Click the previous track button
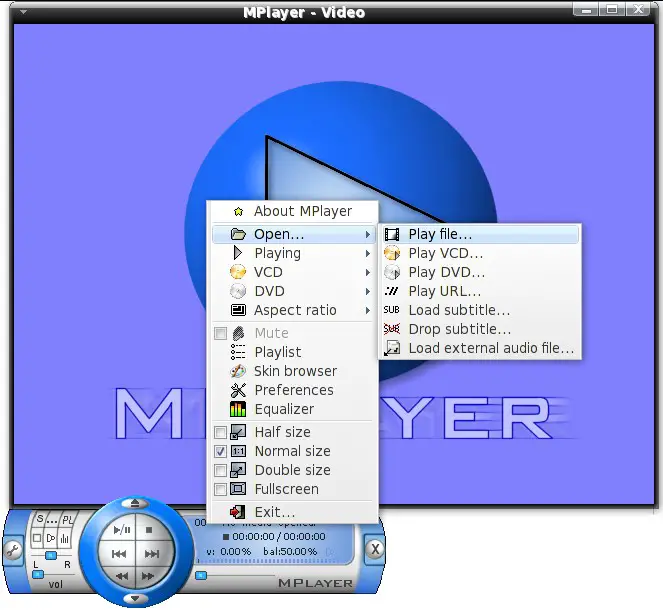Image resolution: width=663 pixels, height=610 pixels. tap(119, 554)
